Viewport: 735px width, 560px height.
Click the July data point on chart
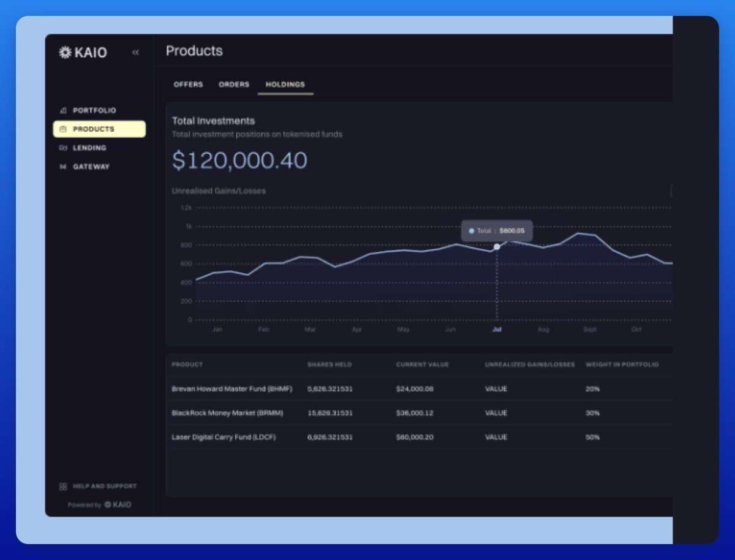(497, 247)
